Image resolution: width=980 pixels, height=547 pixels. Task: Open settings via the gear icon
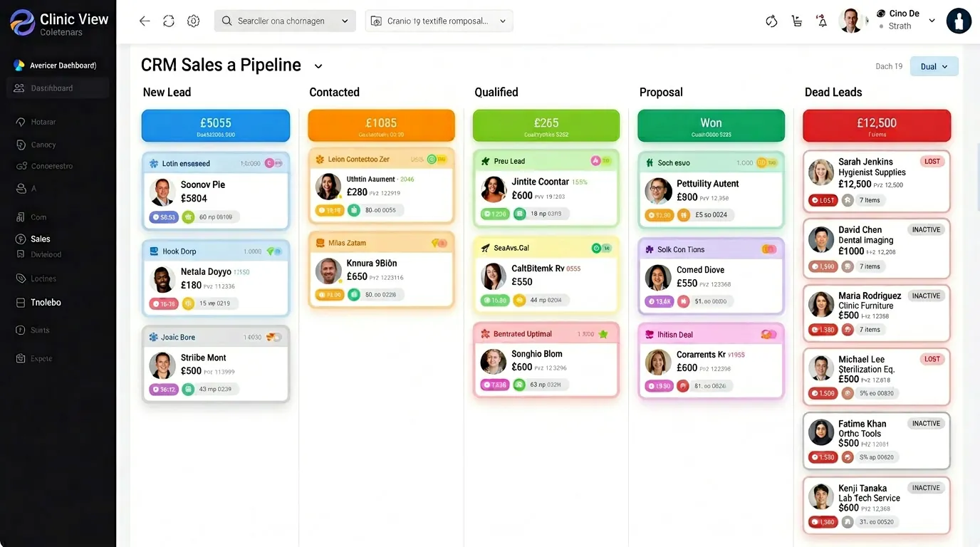pos(193,21)
